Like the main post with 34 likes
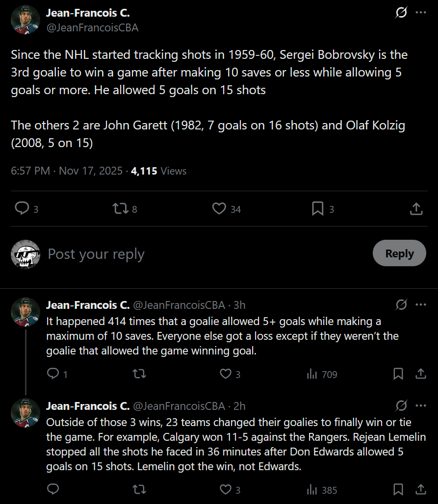 point(219,209)
